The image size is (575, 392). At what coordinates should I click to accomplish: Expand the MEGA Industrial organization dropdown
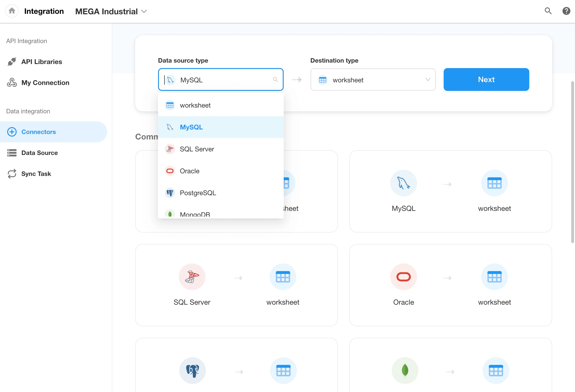click(x=111, y=11)
